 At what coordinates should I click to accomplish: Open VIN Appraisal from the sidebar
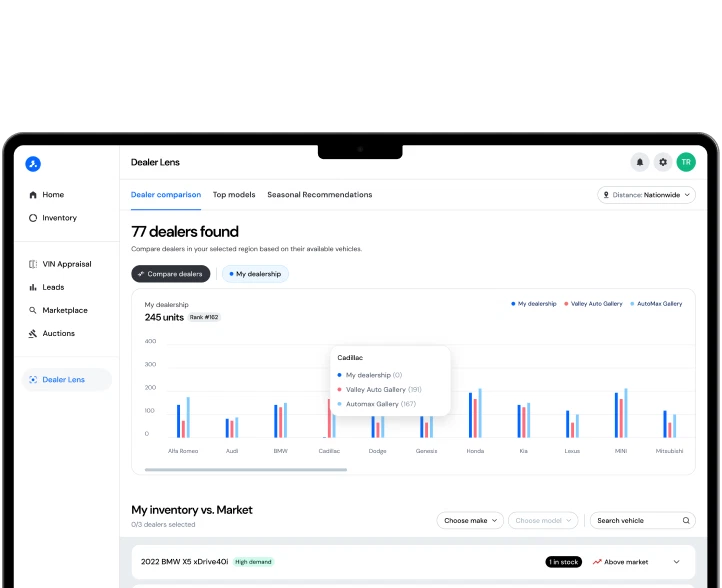(67, 264)
